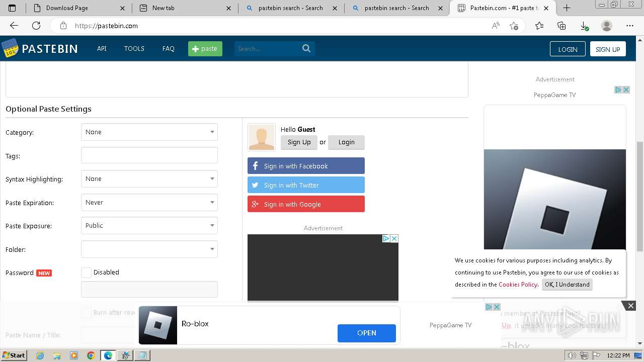
Task: Open the browser profile avatar
Action: 607,26
